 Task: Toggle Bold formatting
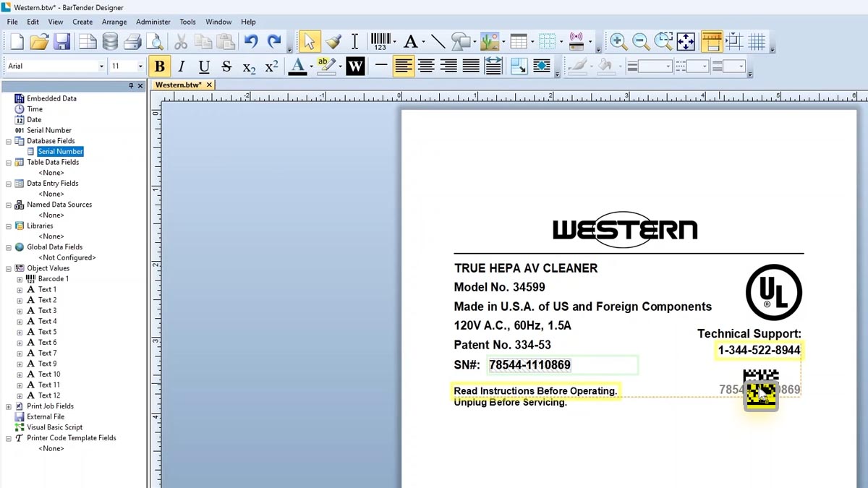[160, 67]
